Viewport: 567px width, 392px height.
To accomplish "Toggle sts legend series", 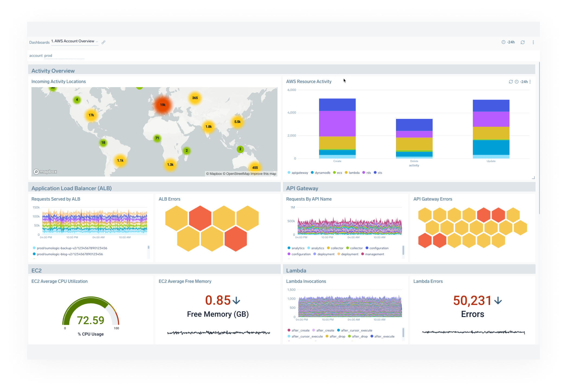I will [378, 173].
